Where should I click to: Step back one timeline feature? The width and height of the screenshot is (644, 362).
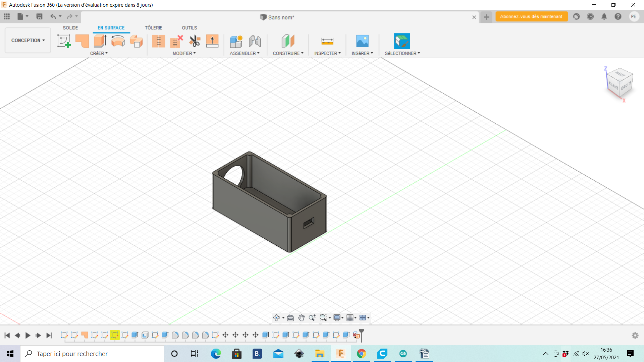pyautogui.click(x=17, y=335)
